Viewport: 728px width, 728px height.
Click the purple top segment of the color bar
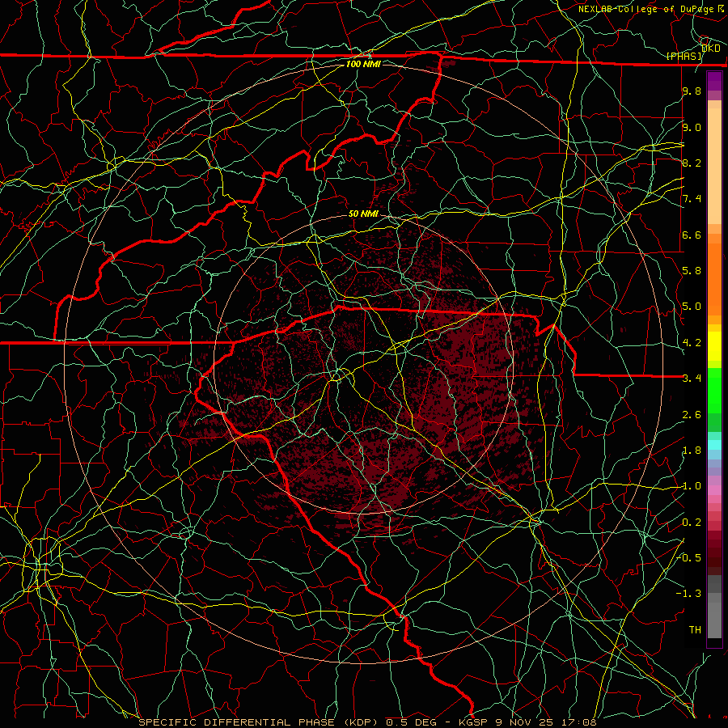[714, 81]
